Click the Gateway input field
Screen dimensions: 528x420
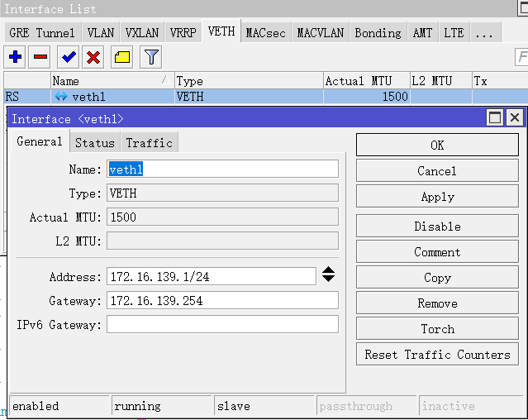(x=222, y=300)
